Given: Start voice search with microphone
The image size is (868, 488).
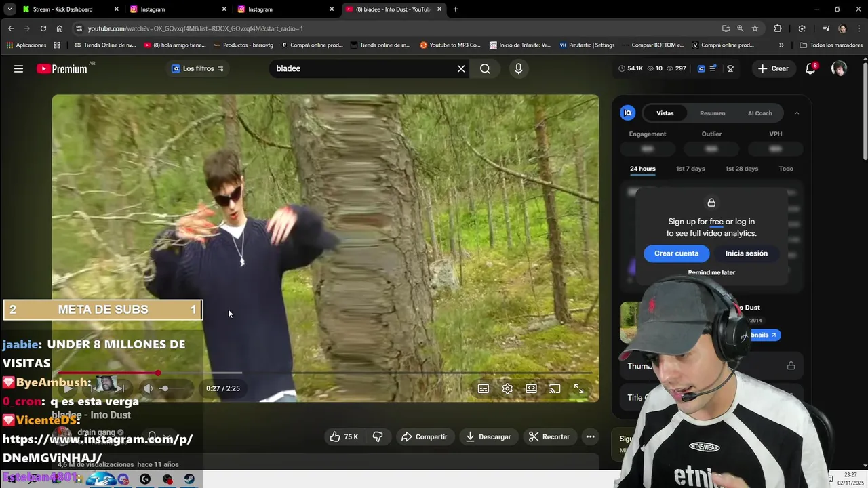Looking at the screenshot, I should coord(518,68).
